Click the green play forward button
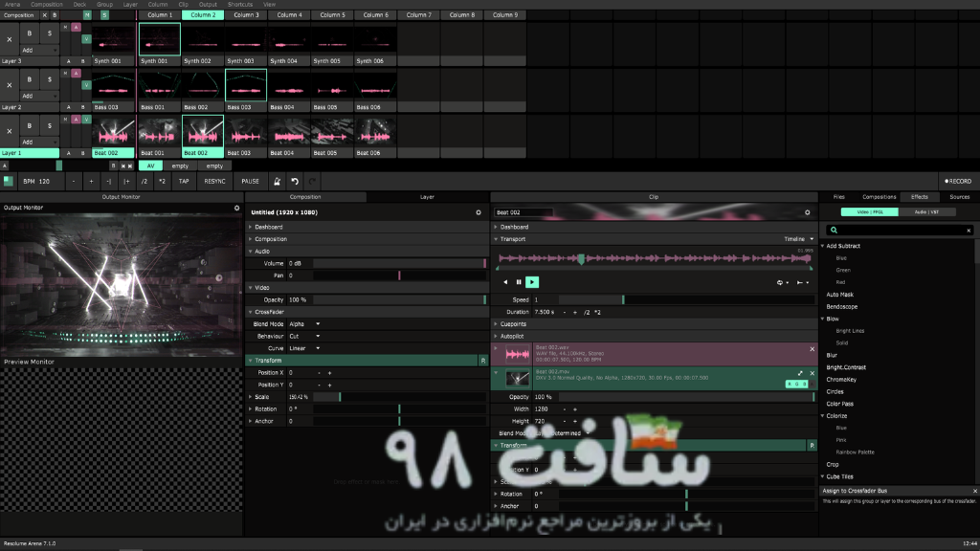The width and height of the screenshot is (980, 551). (532, 282)
